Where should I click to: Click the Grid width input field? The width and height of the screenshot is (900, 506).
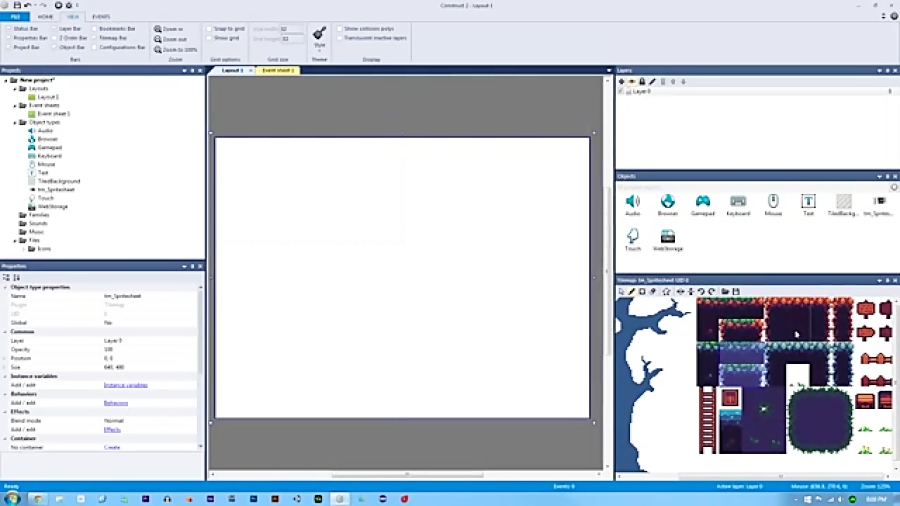click(x=292, y=30)
